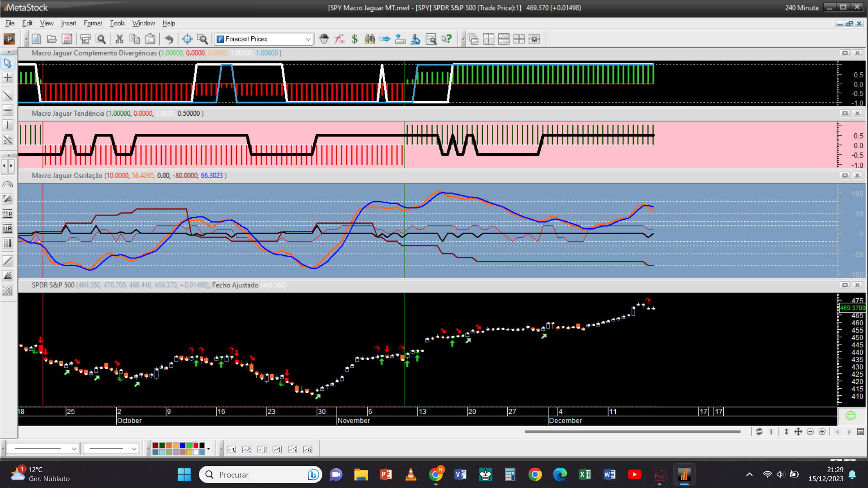The height and width of the screenshot is (488, 868).
Task: Open the Tools menu
Action: (x=117, y=23)
